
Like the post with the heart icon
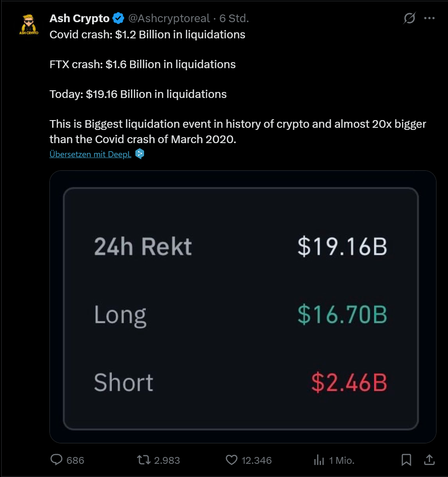click(231, 460)
